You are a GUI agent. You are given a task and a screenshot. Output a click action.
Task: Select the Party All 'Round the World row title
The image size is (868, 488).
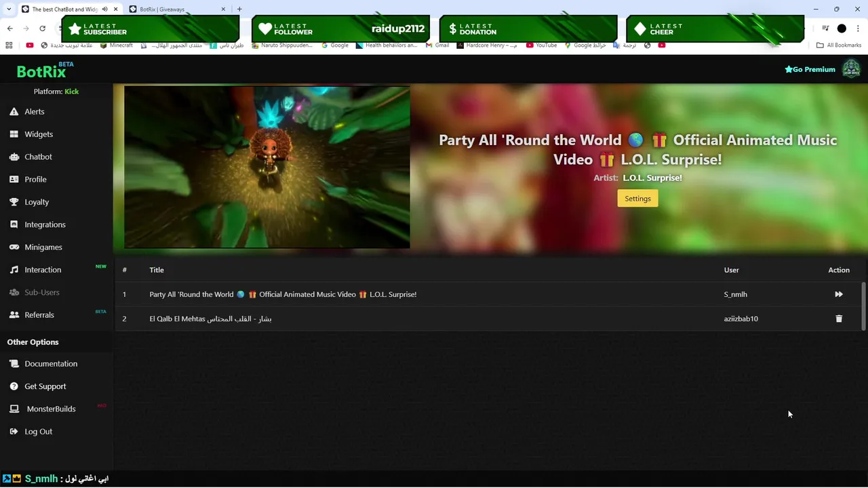283,294
